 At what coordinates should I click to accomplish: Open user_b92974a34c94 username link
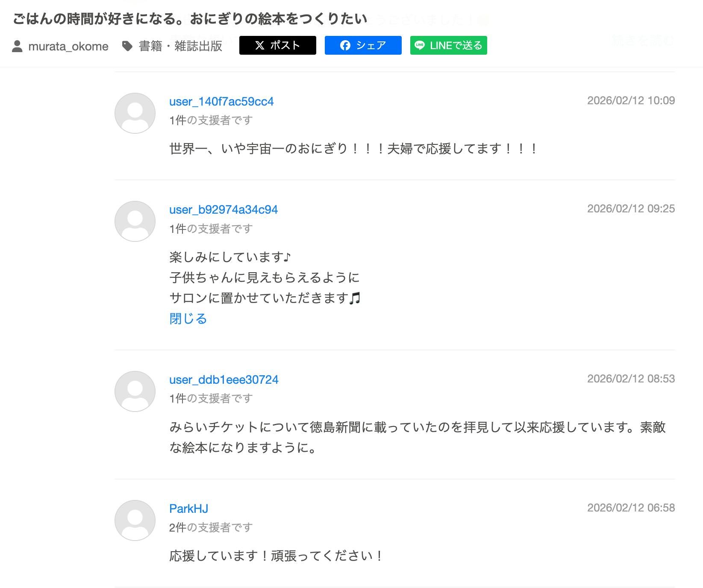click(224, 210)
